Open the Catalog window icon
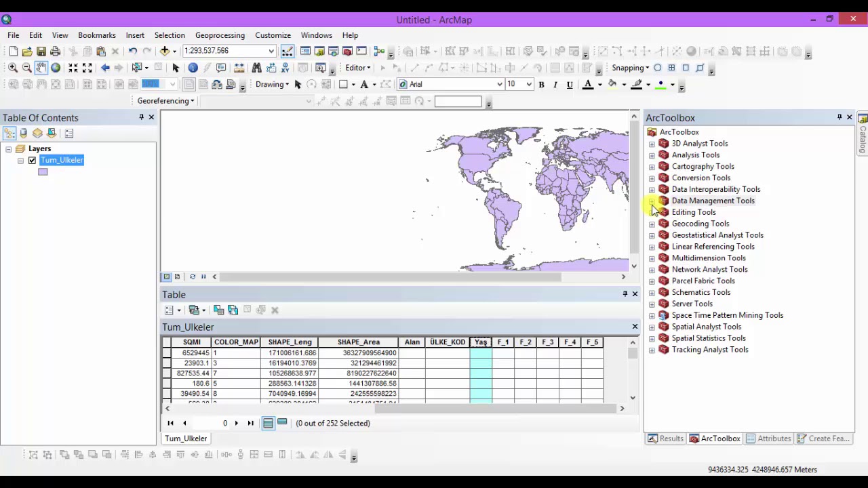868x488 pixels. pyautogui.click(x=319, y=52)
